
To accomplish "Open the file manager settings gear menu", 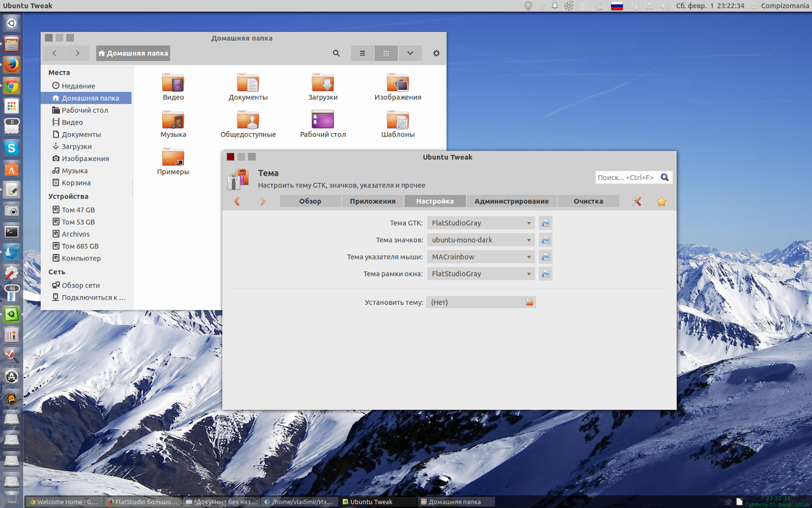I will coord(436,53).
